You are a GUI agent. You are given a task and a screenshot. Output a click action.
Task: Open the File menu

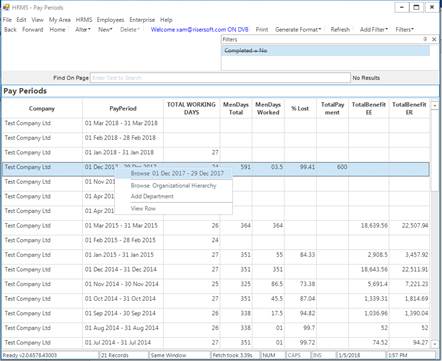[7, 20]
